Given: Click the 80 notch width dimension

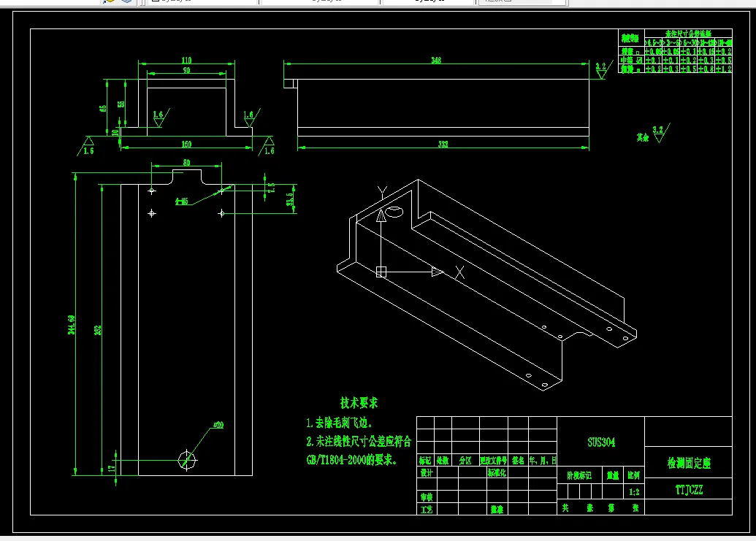Looking at the screenshot, I should [x=186, y=163].
